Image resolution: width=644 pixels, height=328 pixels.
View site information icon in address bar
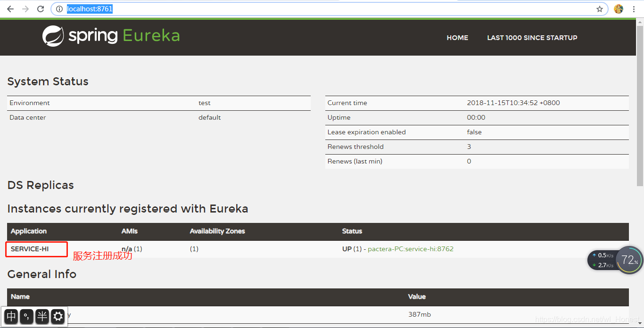click(x=59, y=9)
